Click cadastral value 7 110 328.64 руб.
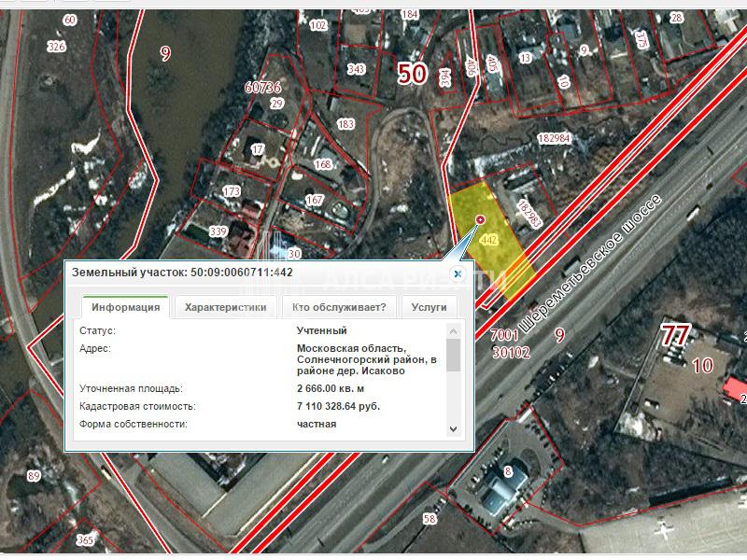 point(338,406)
